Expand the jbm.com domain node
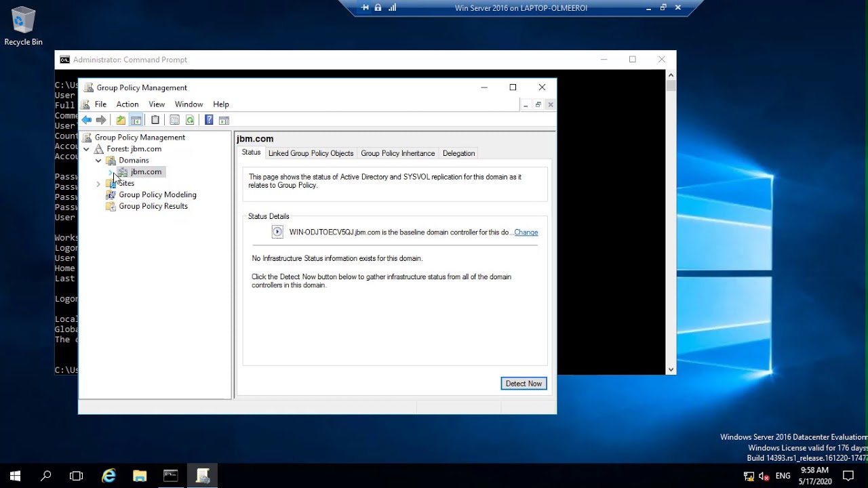 [x=111, y=172]
